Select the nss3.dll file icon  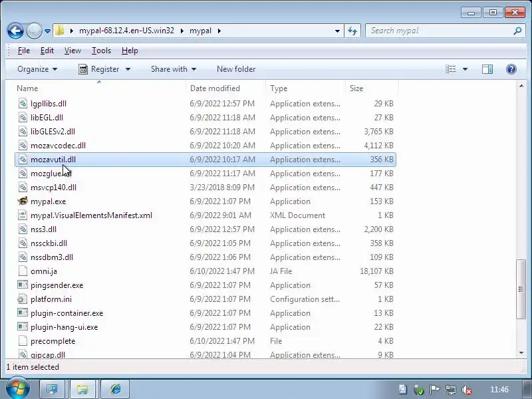click(x=23, y=229)
